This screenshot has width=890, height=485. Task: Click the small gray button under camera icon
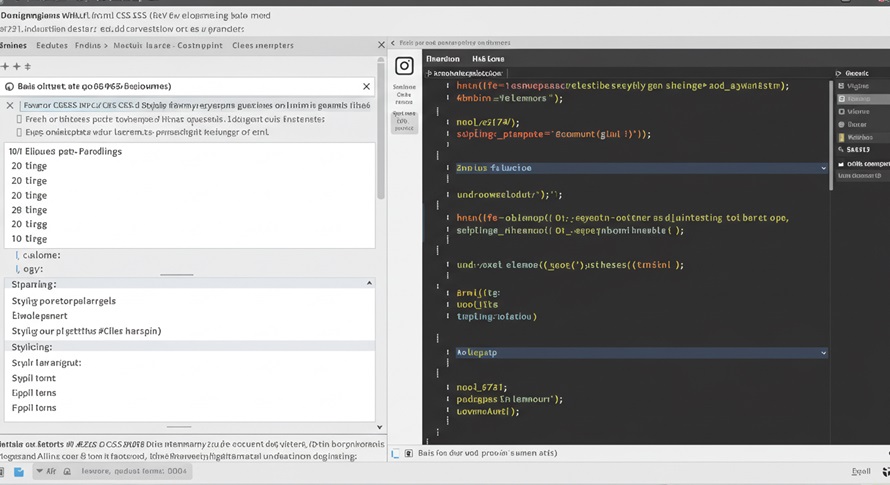tap(405, 122)
